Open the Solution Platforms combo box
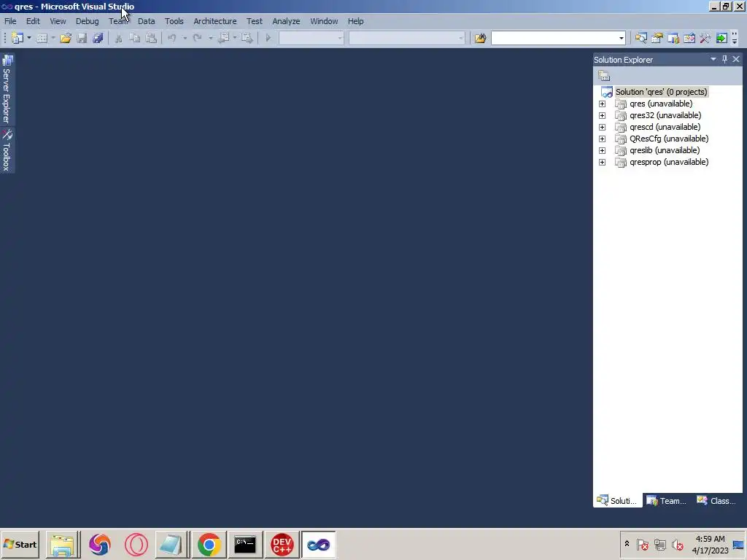 tap(407, 38)
